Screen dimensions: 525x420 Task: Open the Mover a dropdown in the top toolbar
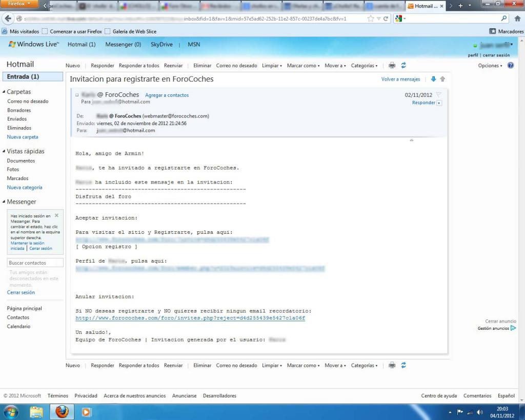335,66
